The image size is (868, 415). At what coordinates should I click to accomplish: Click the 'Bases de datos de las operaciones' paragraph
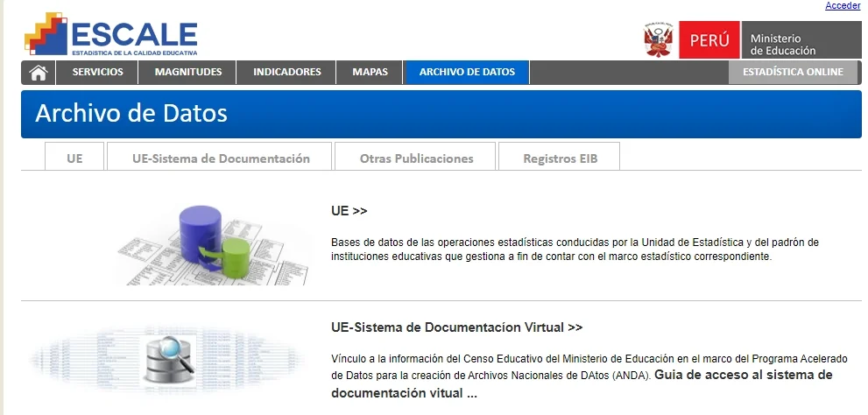[575, 250]
